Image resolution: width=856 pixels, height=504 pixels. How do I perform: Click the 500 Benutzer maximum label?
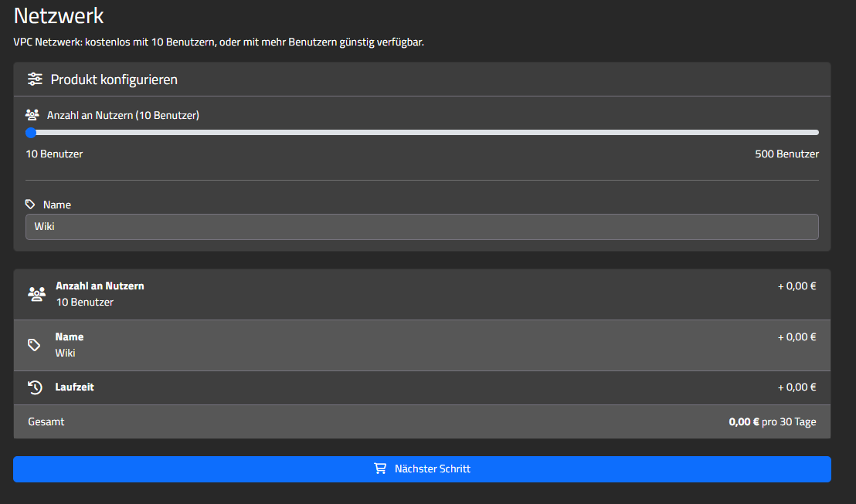[786, 154]
